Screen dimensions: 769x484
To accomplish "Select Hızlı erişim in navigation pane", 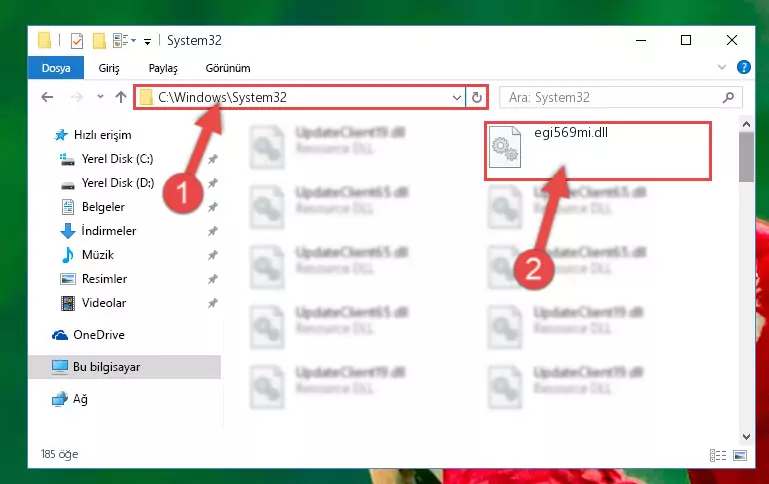I will [93, 135].
